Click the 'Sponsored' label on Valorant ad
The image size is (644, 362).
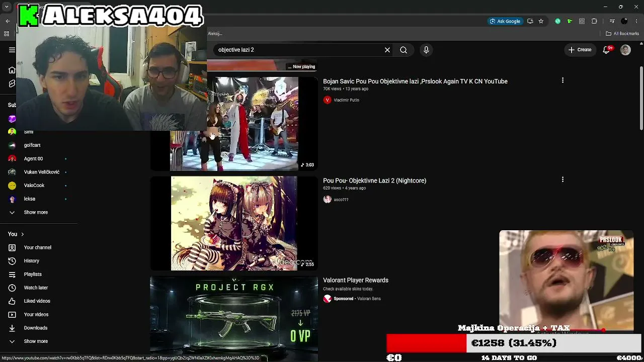(344, 299)
